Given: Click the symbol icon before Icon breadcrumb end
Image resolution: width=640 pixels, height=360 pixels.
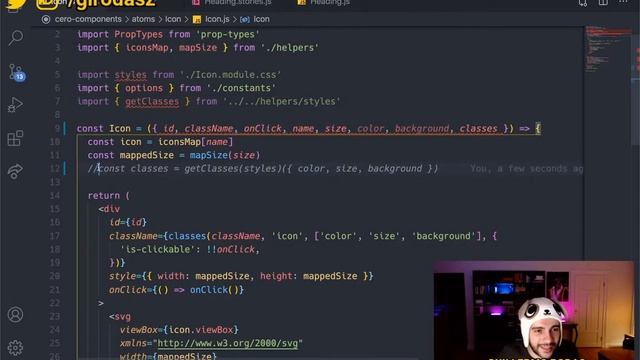Looking at the screenshot, I should [245, 20].
